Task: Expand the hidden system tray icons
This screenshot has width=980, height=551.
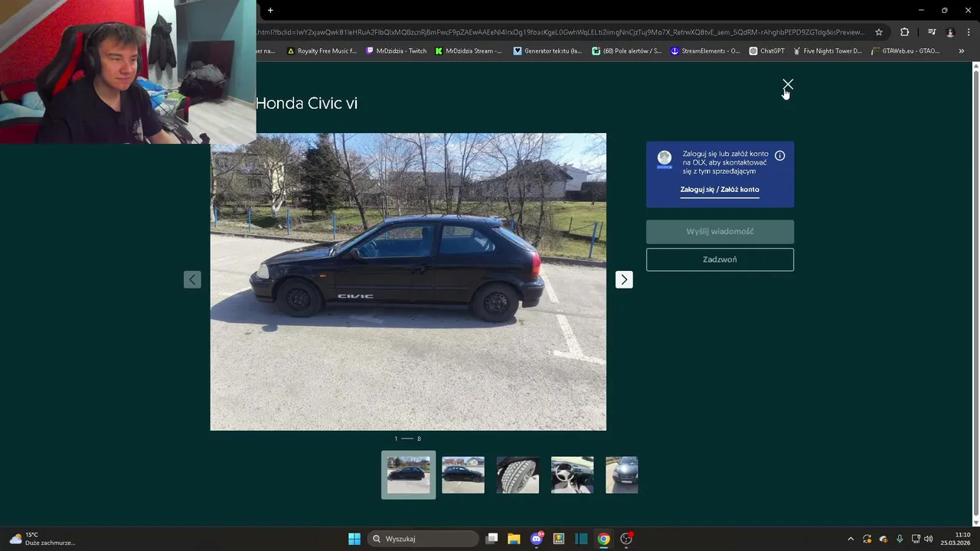Action: point(850,539)
